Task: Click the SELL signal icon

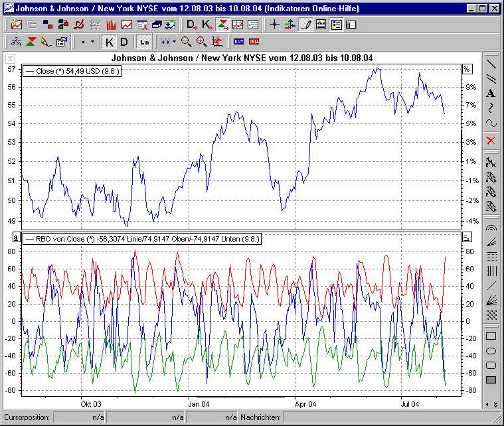Action: (x=254, y=41)
